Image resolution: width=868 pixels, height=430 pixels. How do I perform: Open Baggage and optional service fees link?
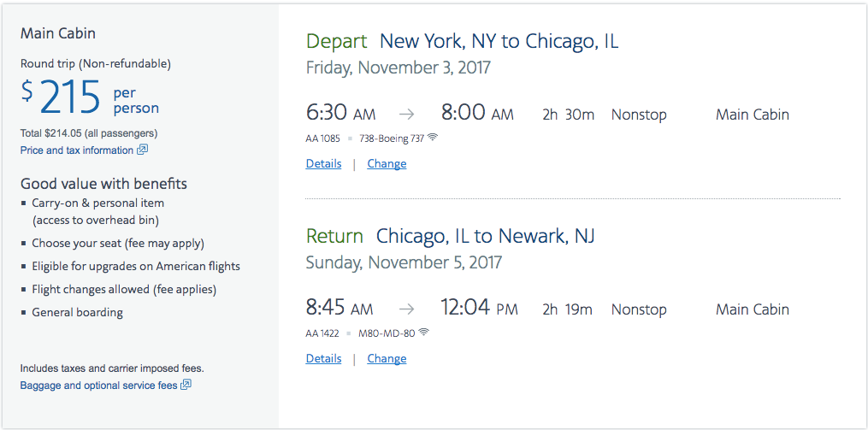[x=98, y=386]
